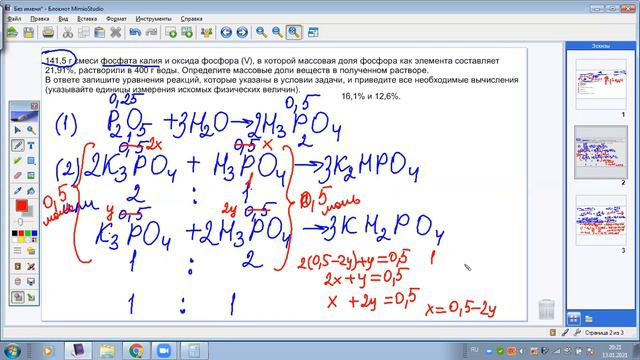Viewport: 640px width, 360px height.
Task: Open page 3 thumbnail
Action: 601,220
